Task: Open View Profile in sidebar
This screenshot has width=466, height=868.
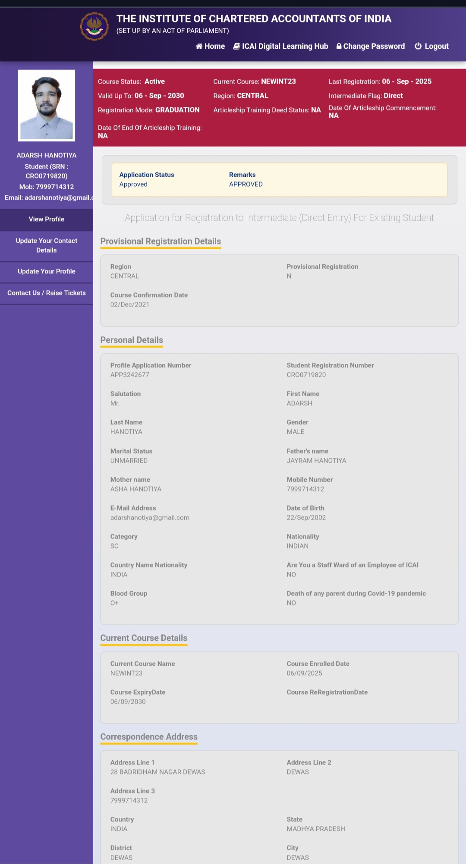Action: pos(47,219)
